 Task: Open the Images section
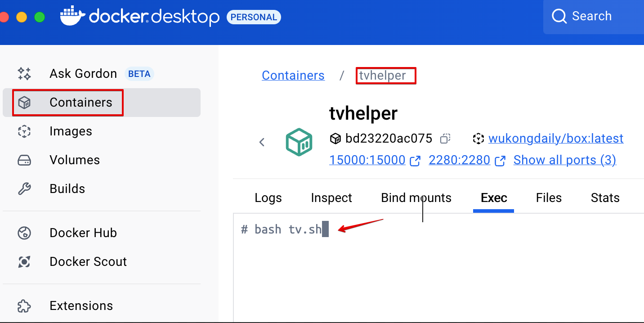pyautogui.click(x=71, y=131)
